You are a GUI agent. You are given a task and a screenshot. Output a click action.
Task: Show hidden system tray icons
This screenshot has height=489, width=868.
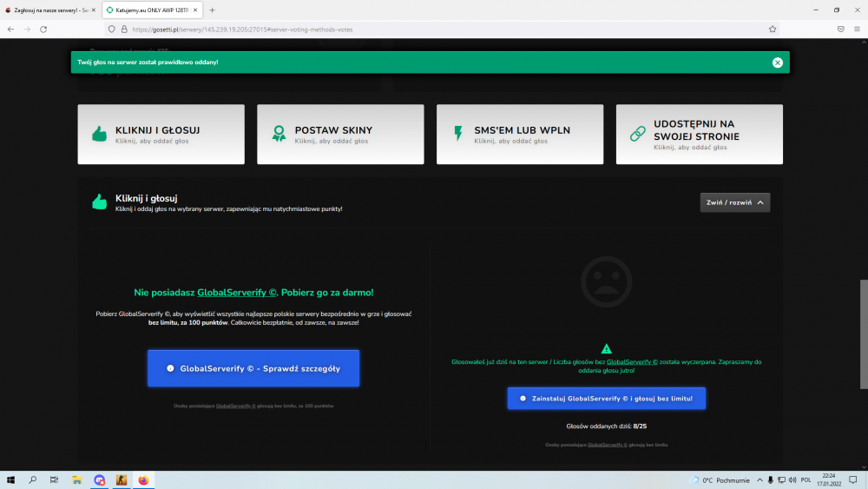pos(759,480)
